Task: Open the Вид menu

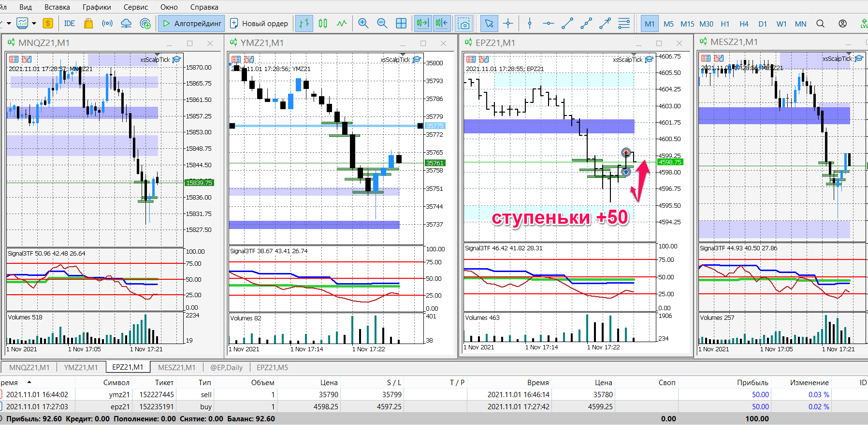Action: pyautogui.click(x=26, y=7)
